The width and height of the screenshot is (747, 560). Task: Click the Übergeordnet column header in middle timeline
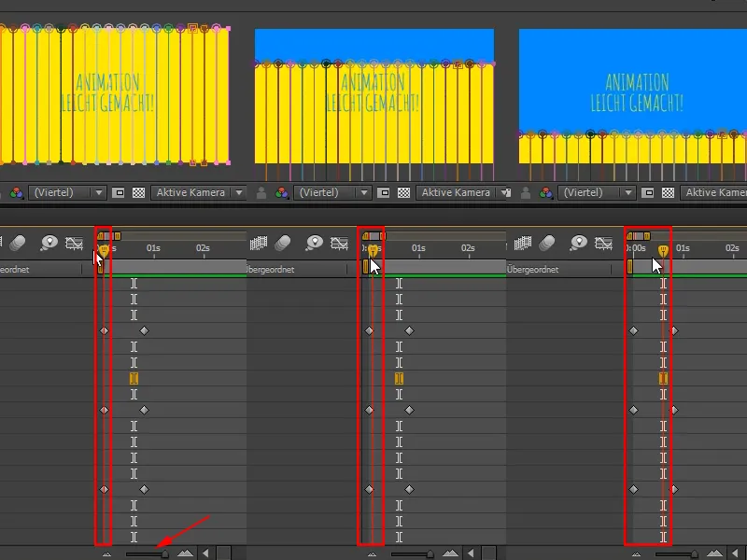point(270,270)
